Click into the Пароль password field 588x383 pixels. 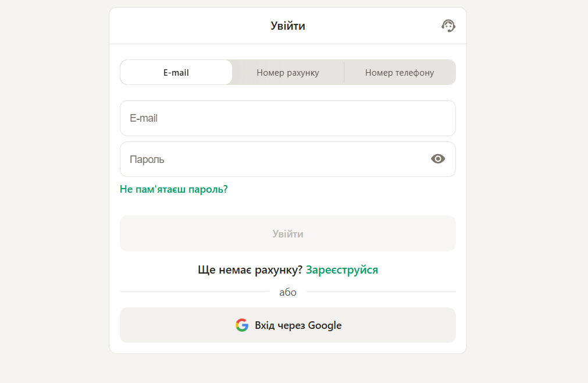[273, 159]
